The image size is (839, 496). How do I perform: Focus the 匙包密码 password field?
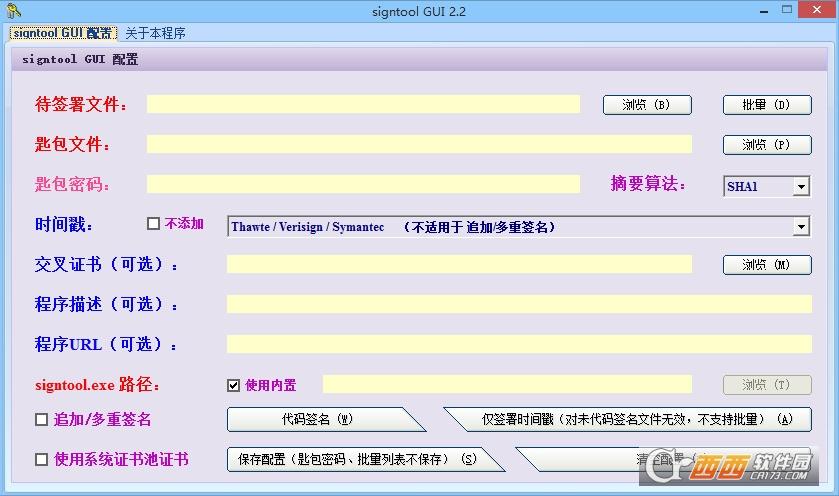point(363,184)
